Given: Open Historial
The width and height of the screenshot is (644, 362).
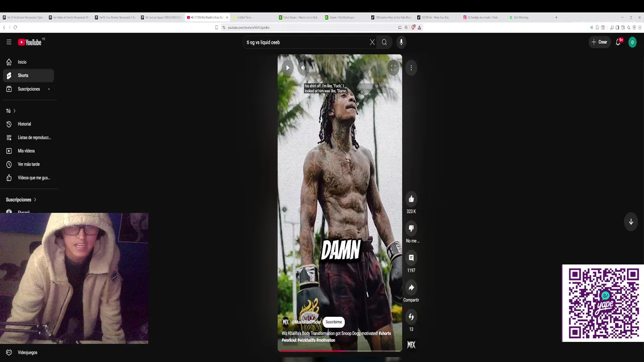Looking at the screenshot, I should (29, 124).
